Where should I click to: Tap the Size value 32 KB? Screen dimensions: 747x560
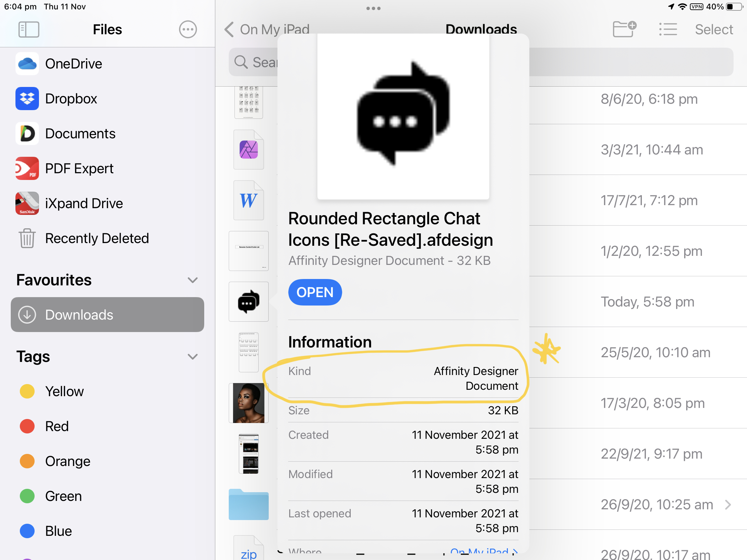point(503,411)
